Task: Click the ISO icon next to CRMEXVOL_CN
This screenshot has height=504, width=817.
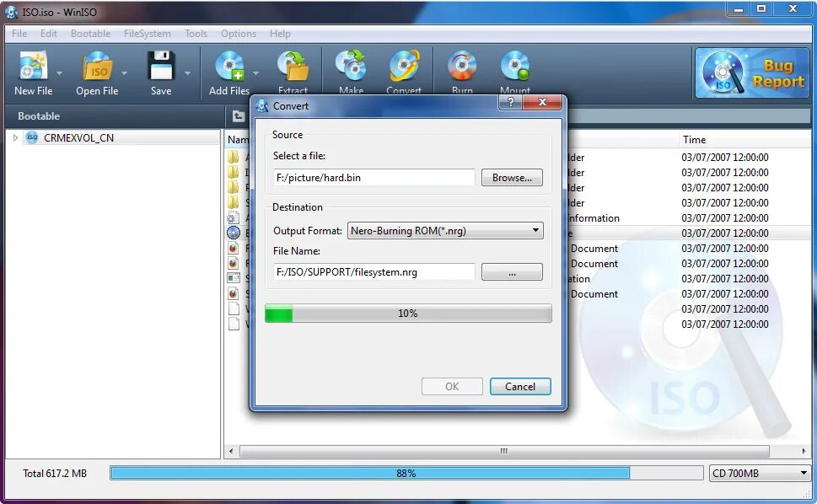Action: pyautogui.click(x=32, y=137)
